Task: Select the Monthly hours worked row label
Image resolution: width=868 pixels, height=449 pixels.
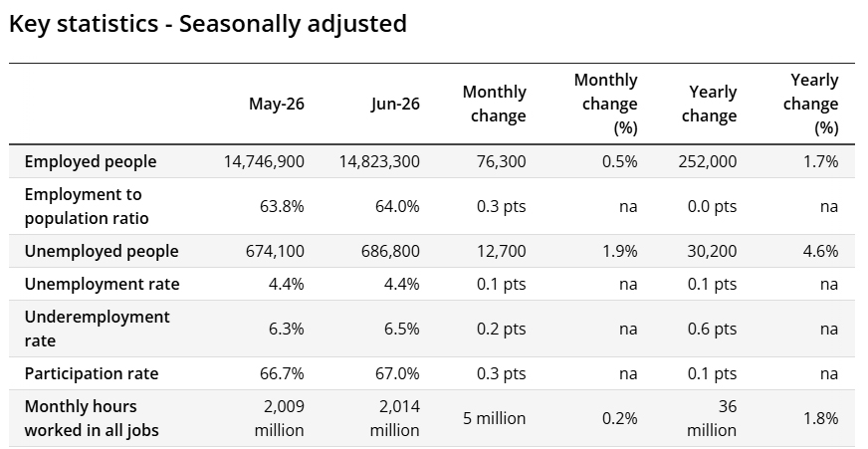Action: 92,418
